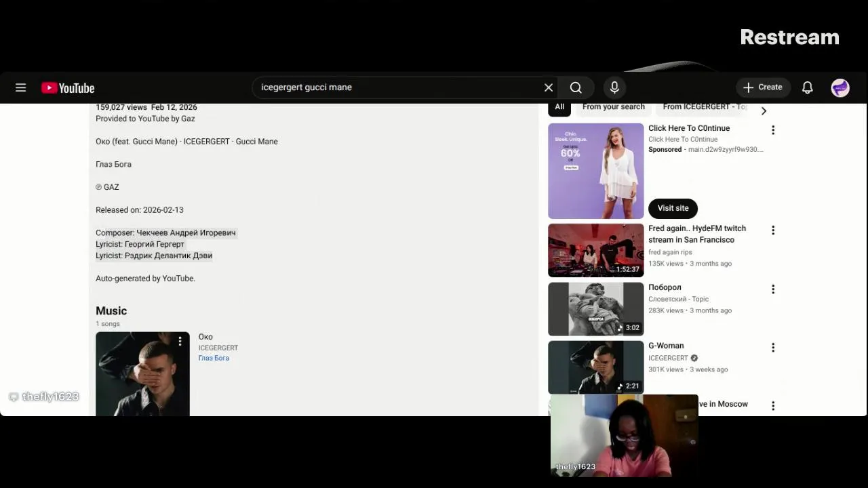
Task: Open Click Here To C0ntinue ad title
Action: click(689, 128)
